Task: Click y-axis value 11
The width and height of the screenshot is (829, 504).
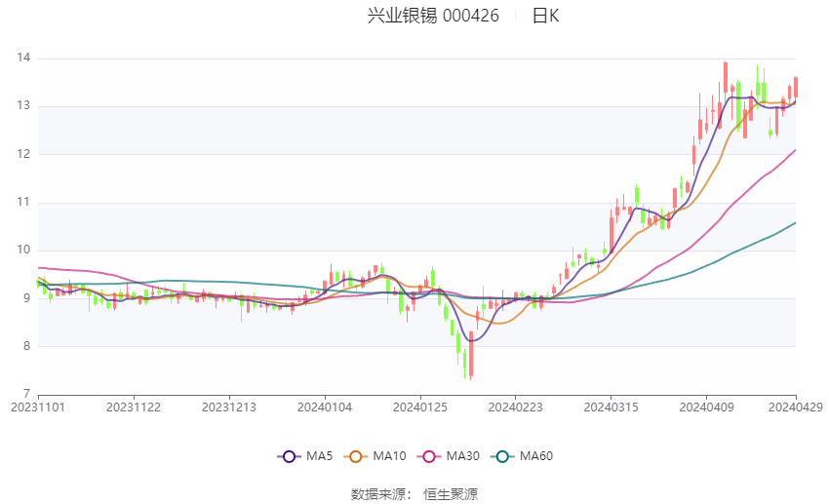Action: [x=23, y=202]
